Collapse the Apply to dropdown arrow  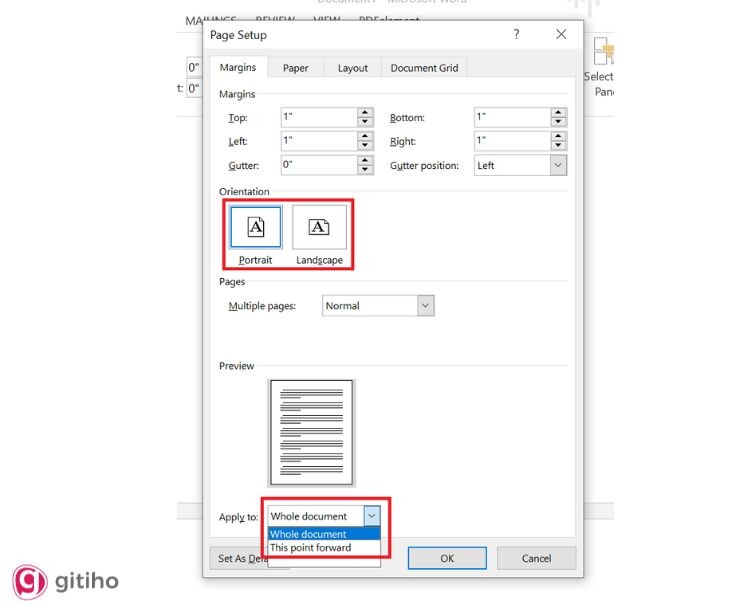point(372,516)
